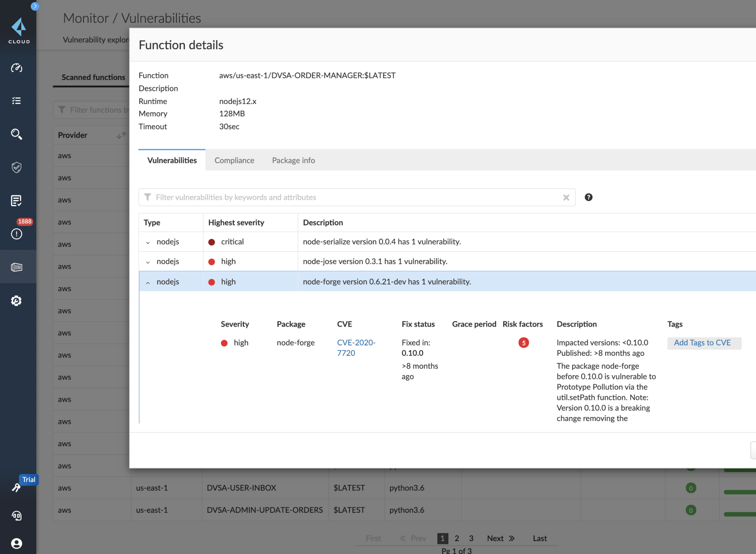
Task: Open the Investigate search icon
Action: pyautogui.click(x=16, y=134)
